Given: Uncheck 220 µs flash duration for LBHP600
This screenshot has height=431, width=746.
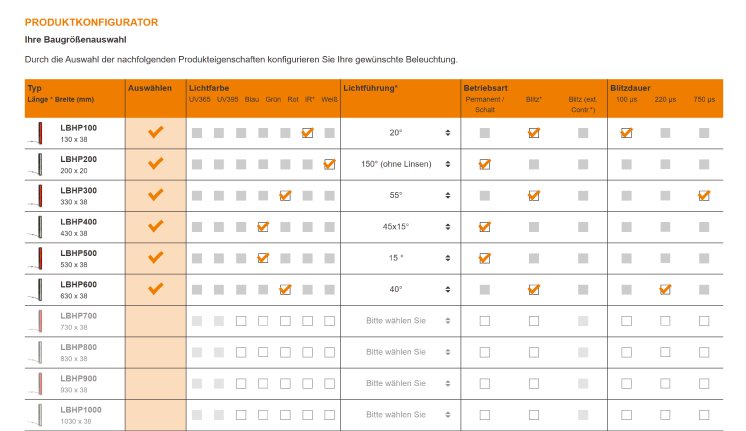Looking at the screenshot, I should 664,289.
